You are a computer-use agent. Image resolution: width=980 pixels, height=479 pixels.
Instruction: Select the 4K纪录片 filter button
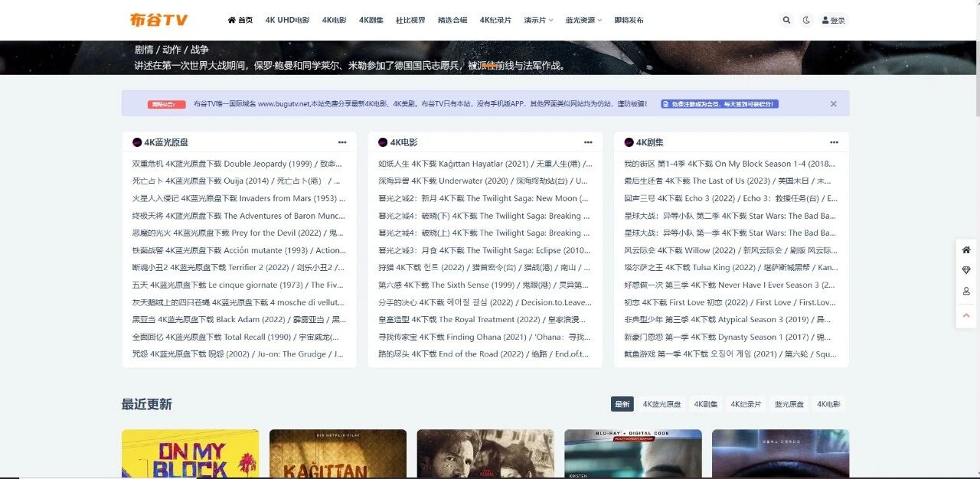pos(746,403)
